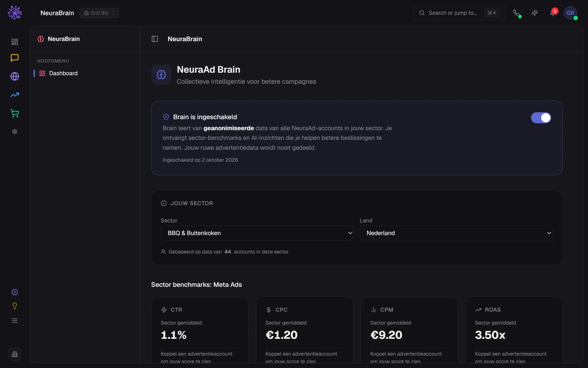
Task: Open notifications bell with 3 badge
Action: coord(553,13)
